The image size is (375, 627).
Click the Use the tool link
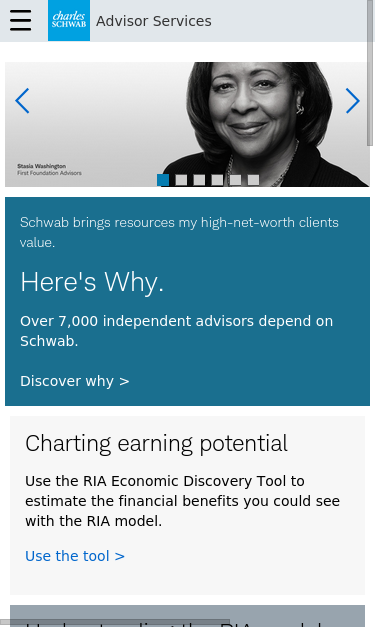pos(75,556)
